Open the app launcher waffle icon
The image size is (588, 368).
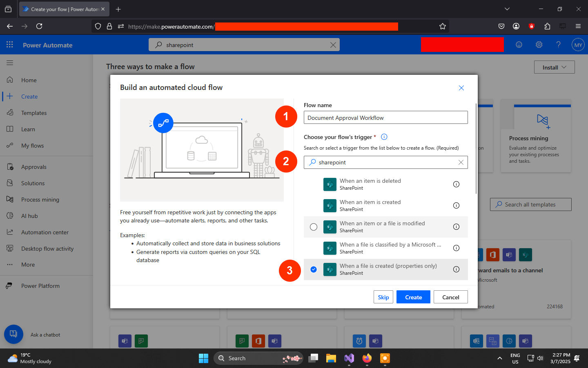tap(10, 45)
